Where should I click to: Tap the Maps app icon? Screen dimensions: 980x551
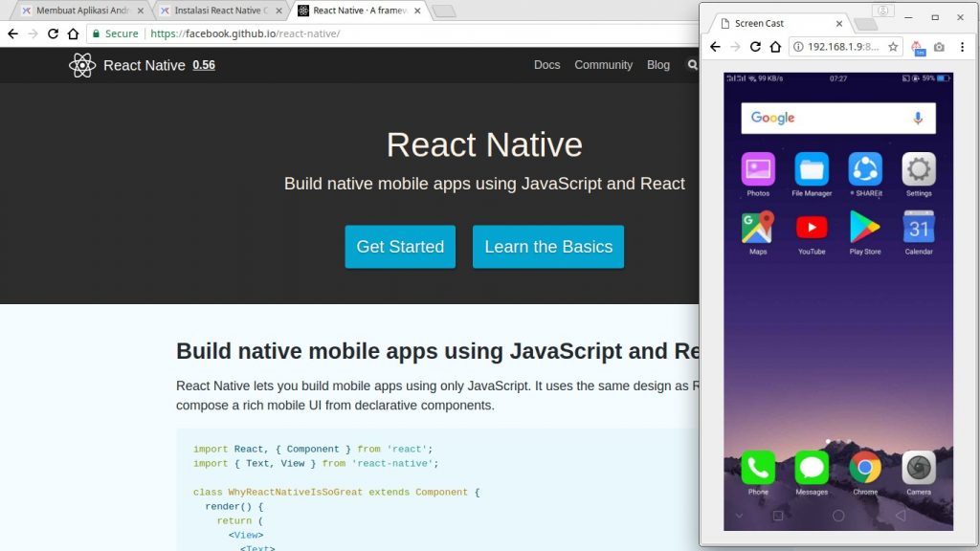[x=758, y=228]
